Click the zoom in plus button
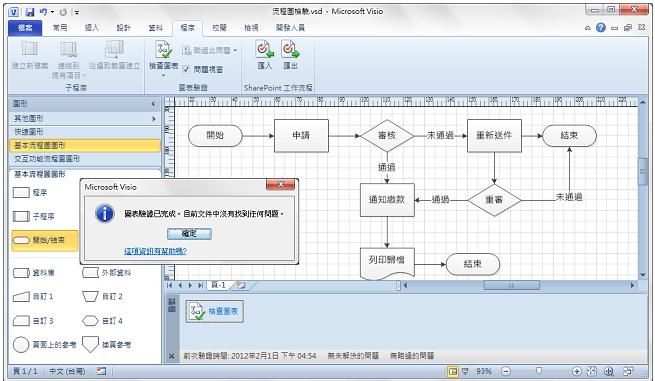The height and width of the screenshot is (381, 655). tap(576, 371)
